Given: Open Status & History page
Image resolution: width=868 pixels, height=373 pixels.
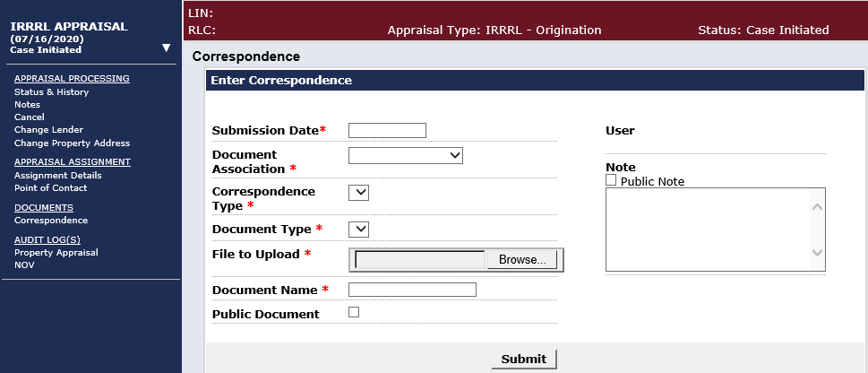Looking at the screenshot, I should (51, 92).
